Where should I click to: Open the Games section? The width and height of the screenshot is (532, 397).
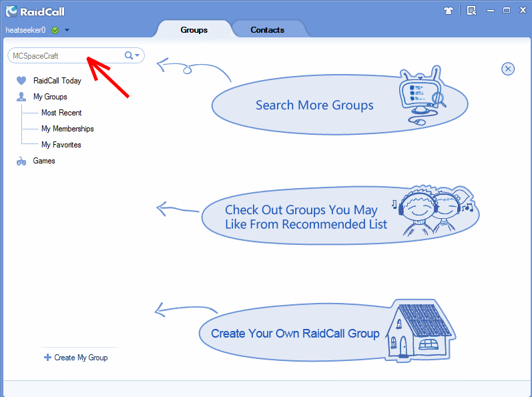click(44, 161)
